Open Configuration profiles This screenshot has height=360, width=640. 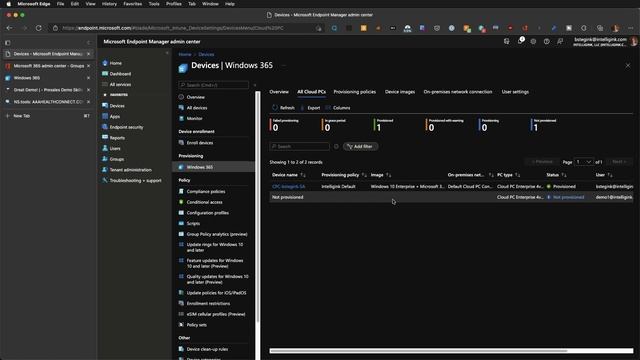pos(207,213)
